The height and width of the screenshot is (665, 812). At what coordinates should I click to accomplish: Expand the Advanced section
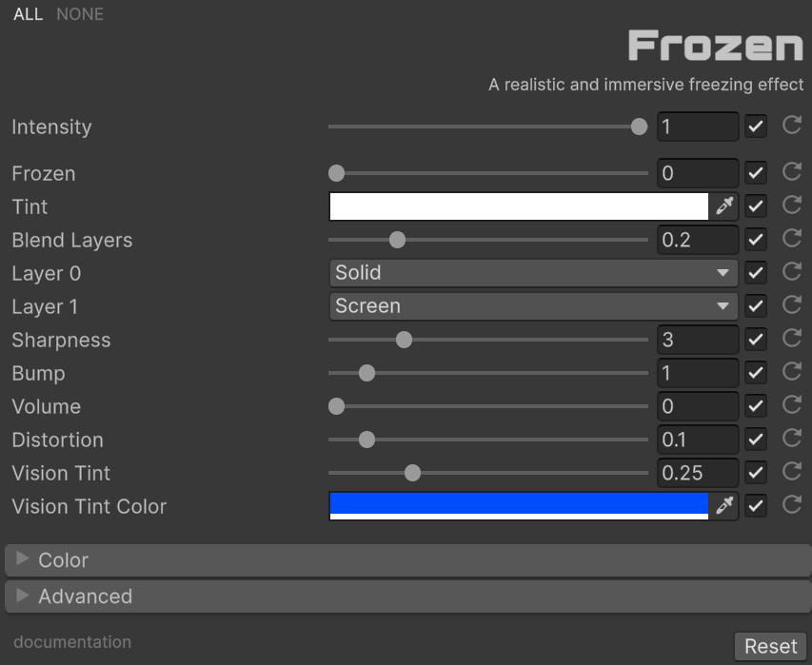[85, 597]
